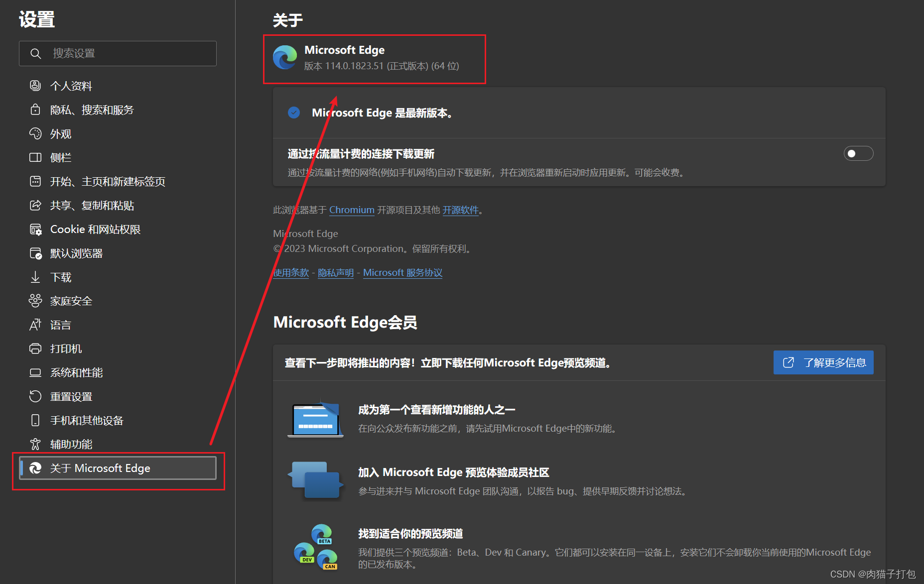This screenshot has height=584, width=924.
Task: Click heading 加入 Microsoft Edge 预览体验成员社区
Action: 453,472
